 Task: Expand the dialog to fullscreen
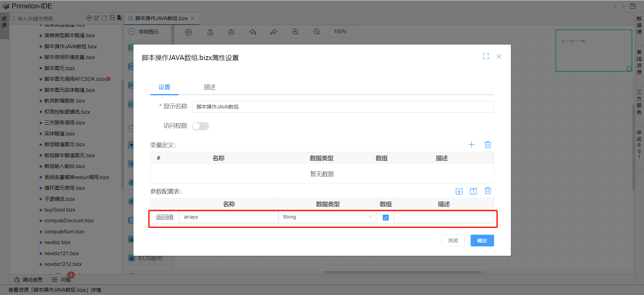click(486, 56)
